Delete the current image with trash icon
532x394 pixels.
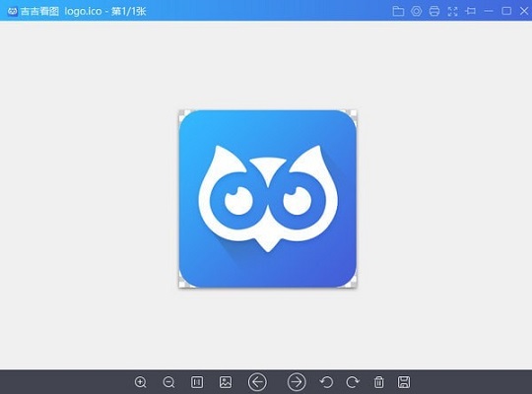[379, 382]
